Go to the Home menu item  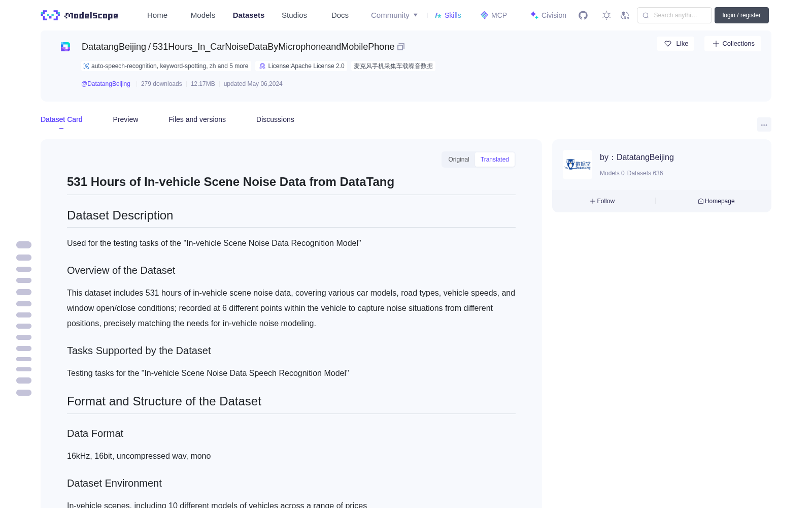click(x=157, y=15)
